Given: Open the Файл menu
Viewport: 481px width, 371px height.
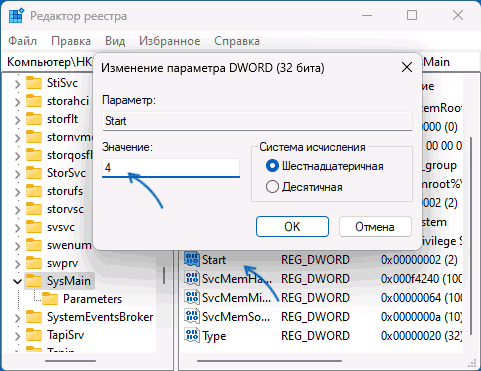Looking at the screenshot, I should tap(22, 41).
